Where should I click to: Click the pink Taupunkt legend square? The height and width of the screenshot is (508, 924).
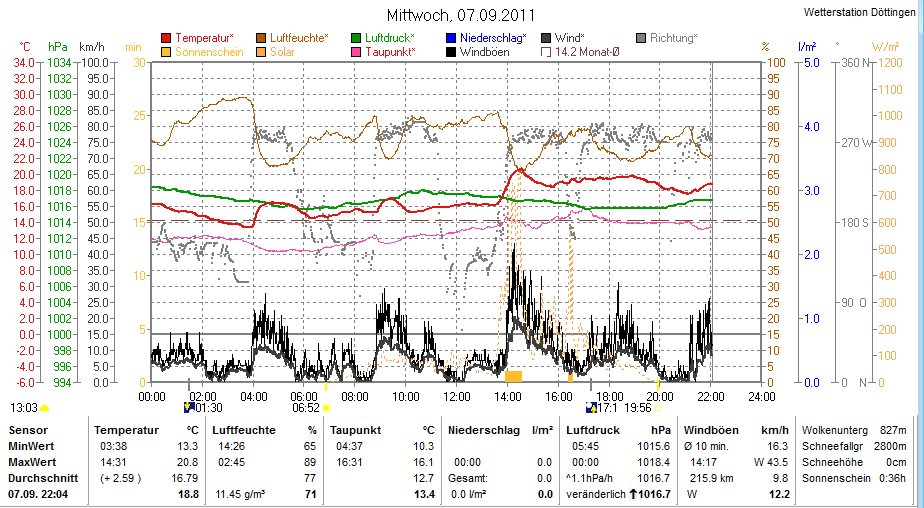pos(357,51)
